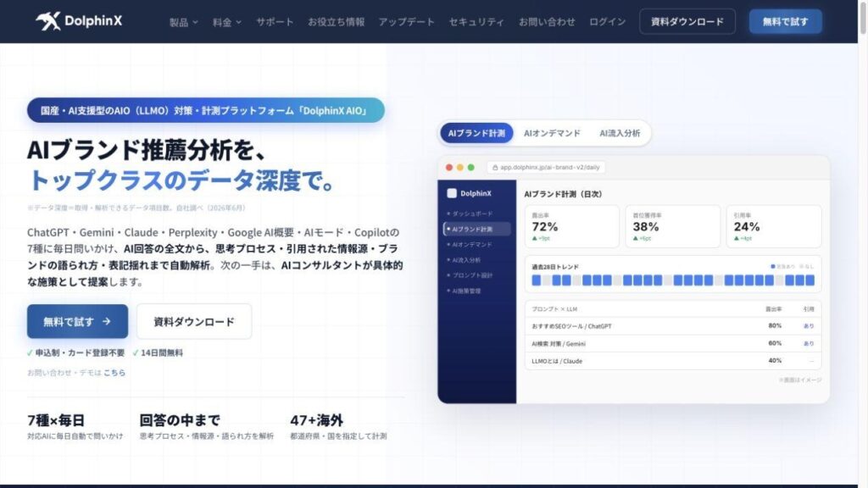Select AIオンデマンド in mock sidebar
Viewport: 868px width, 488px height.
click(471, 244)
